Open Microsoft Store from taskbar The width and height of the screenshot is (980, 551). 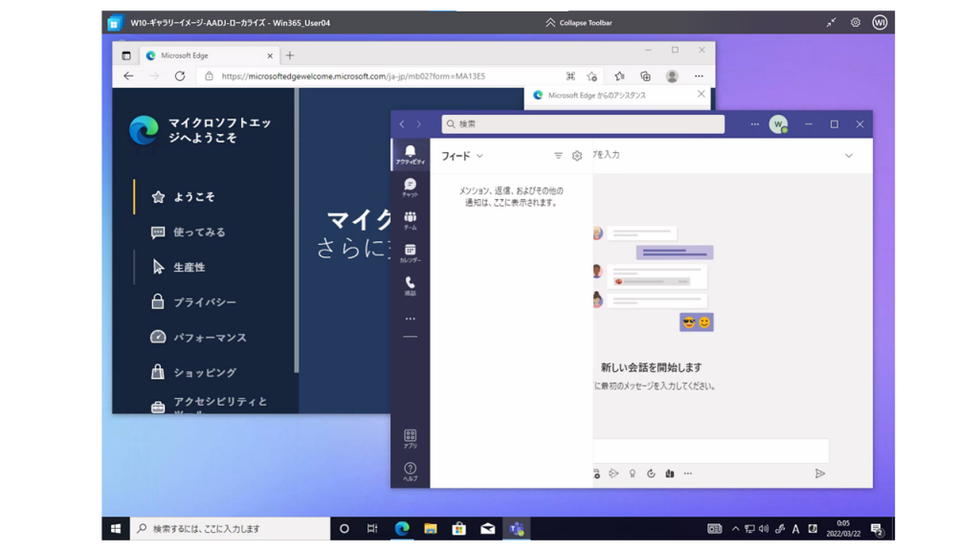[459, 528]
